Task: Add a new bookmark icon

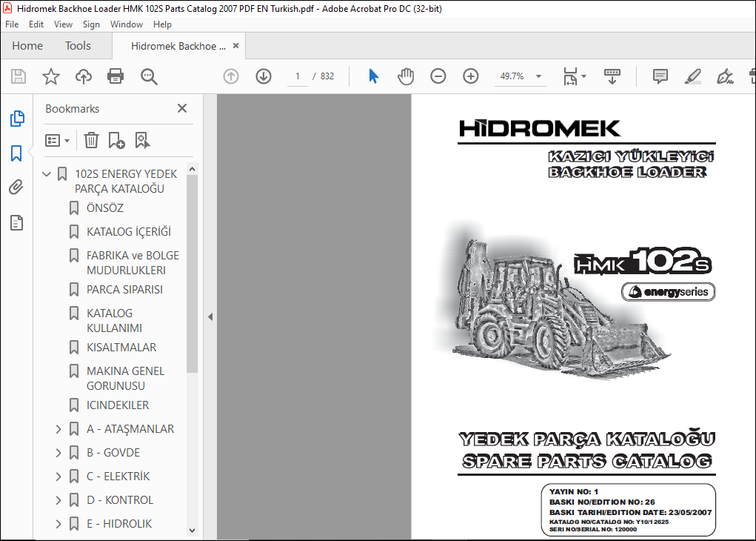Action: 117,141
